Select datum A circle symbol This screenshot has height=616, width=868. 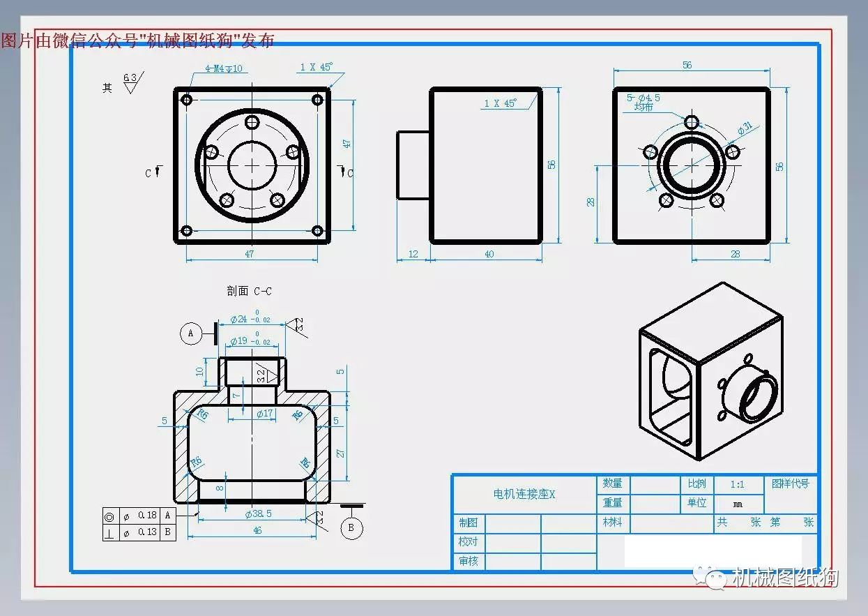coord(191,333)
